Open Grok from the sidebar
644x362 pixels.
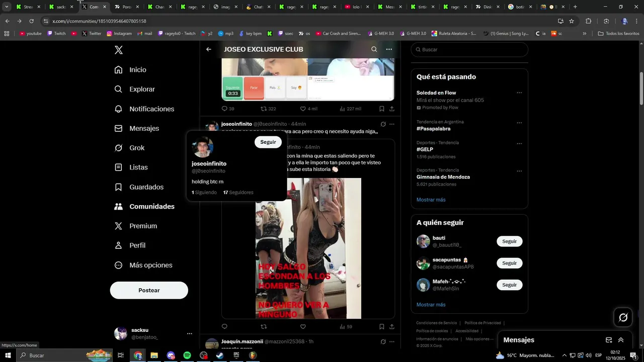click(129, 148)
